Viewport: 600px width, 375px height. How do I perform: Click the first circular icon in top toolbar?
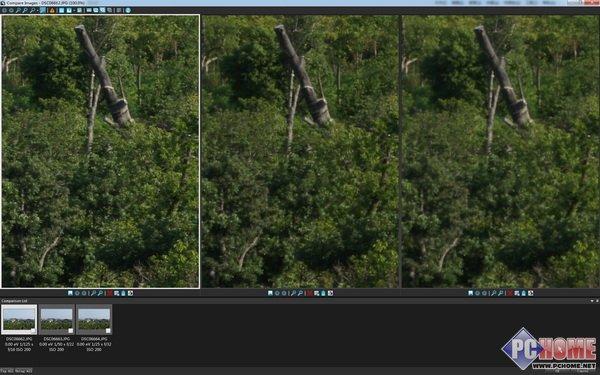[4, 10]
